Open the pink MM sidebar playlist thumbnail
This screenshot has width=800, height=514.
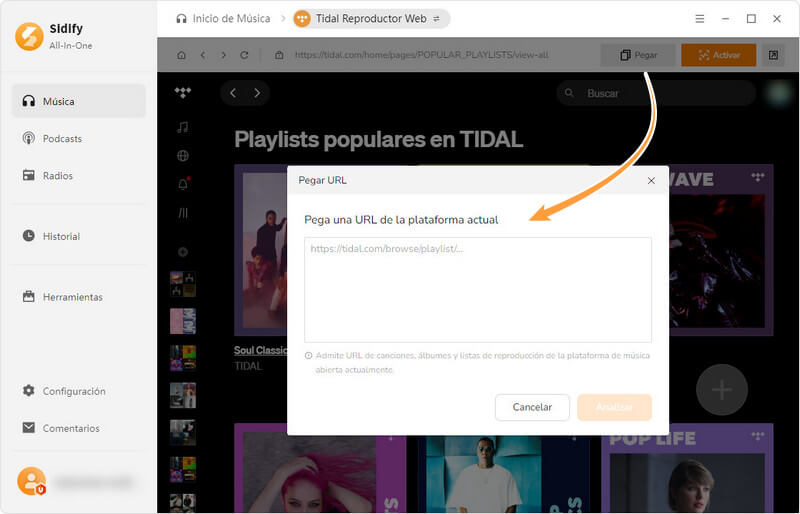(183, 321)
